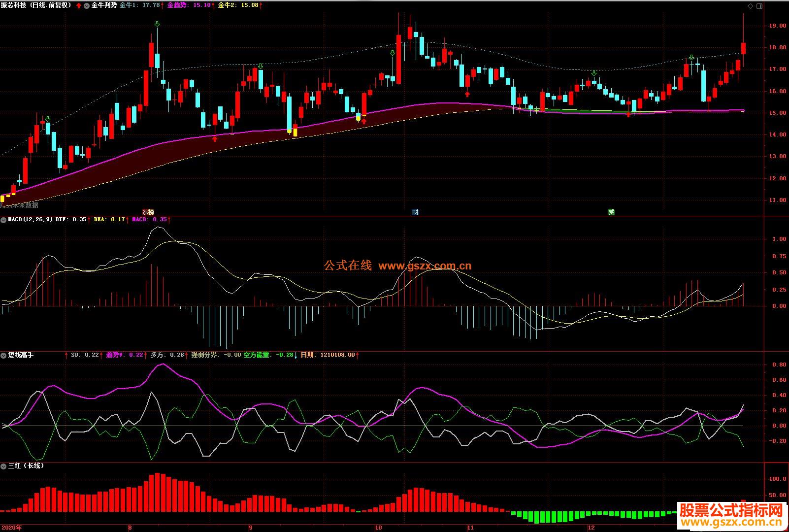Screen dimensions: 789x532
Task: Click the 0.80 label on 短线高手 axis
Action: pyautogui.click(x=779, y=365)
